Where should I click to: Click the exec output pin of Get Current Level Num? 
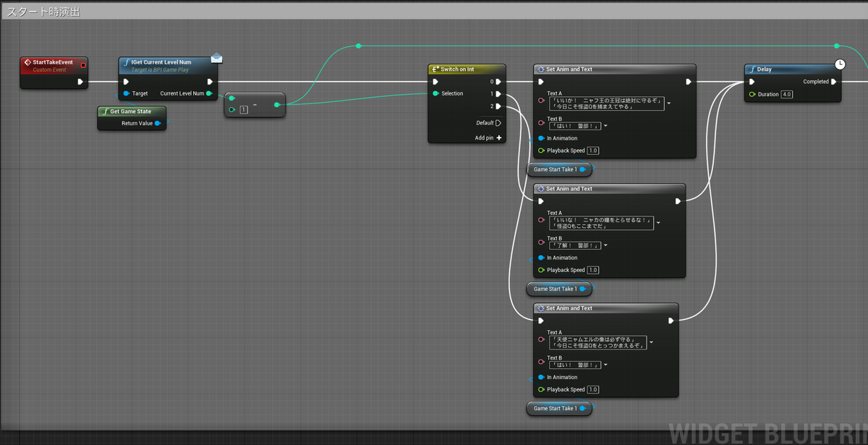[210, 82]
